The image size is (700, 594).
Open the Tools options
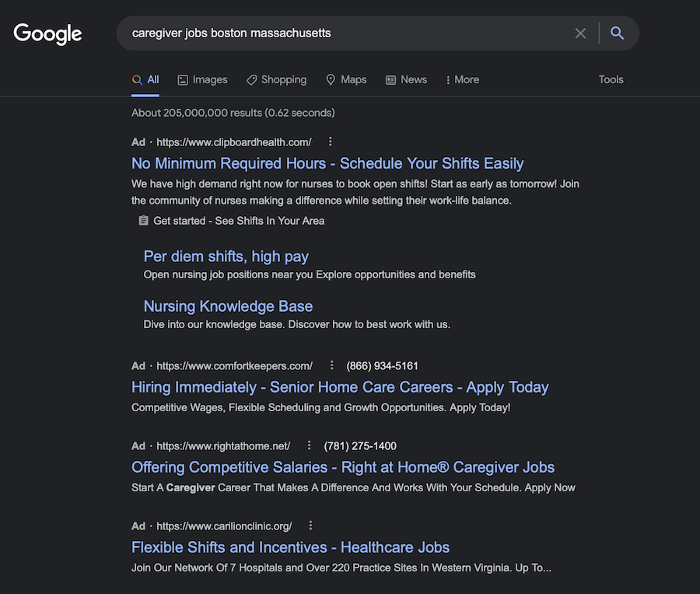[x=611, y=80]
